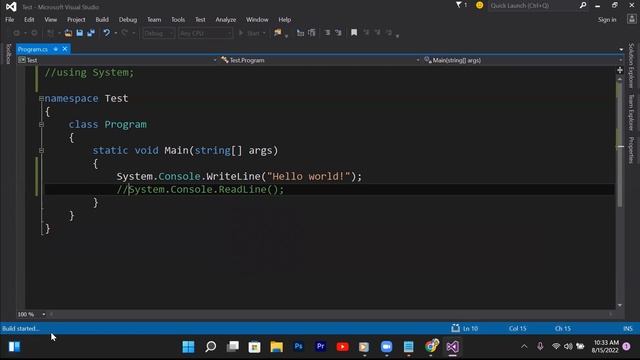Screen dimensions: 640x360
Task: Click the Save All toolbar icon
Action: tap(91, 33)
